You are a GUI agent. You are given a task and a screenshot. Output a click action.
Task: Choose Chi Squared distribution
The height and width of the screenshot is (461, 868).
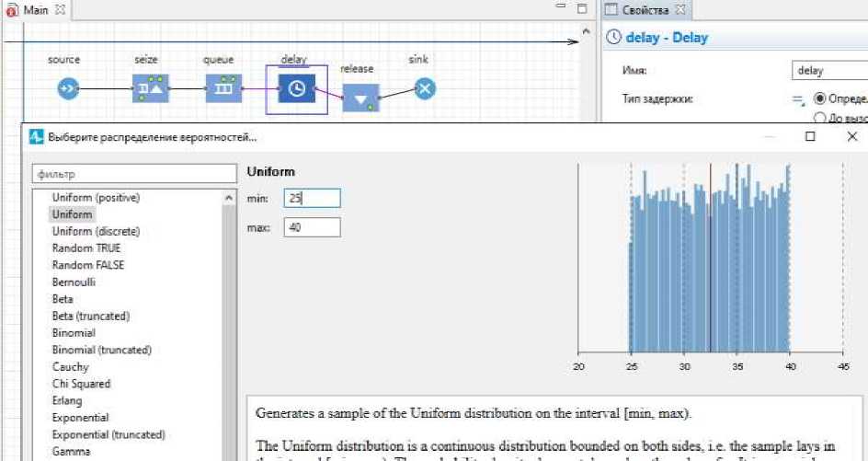[x=81, y=384]
